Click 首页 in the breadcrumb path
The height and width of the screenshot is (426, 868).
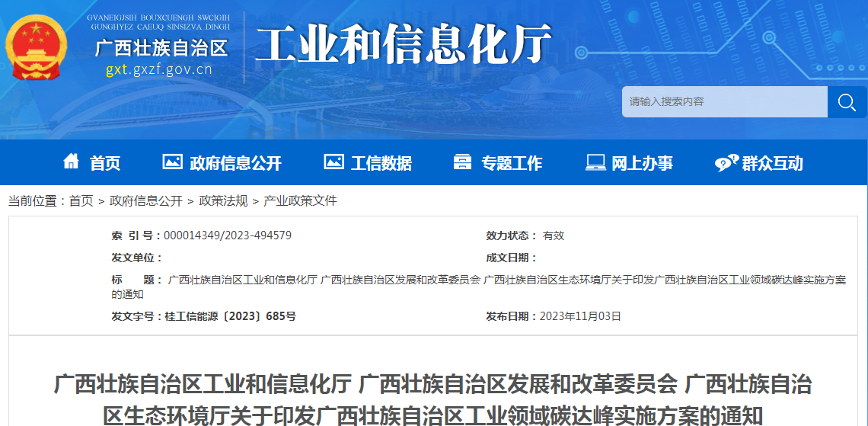[81, 201]
